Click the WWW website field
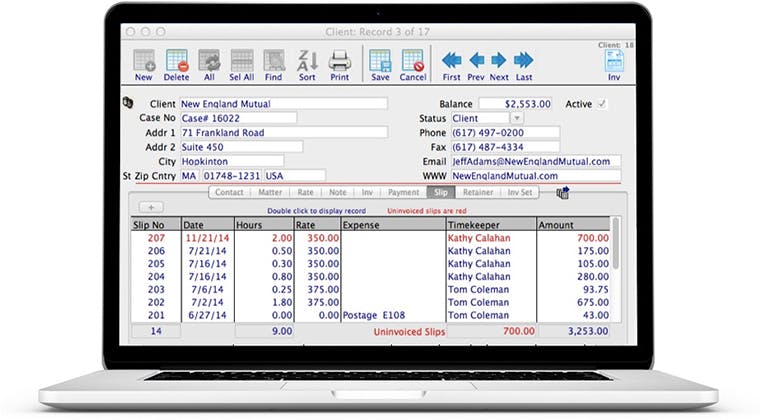This screenshot has width=760, height=420. coord(536,176)
